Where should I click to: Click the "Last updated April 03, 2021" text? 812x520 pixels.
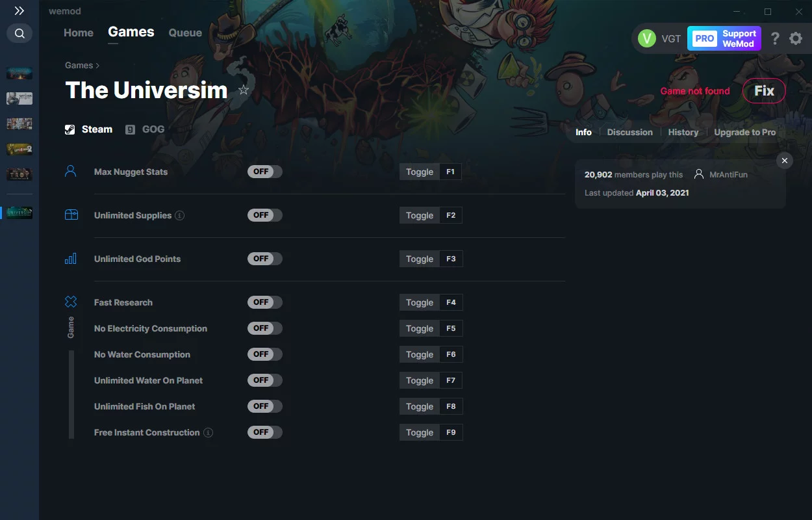point(637,192)
